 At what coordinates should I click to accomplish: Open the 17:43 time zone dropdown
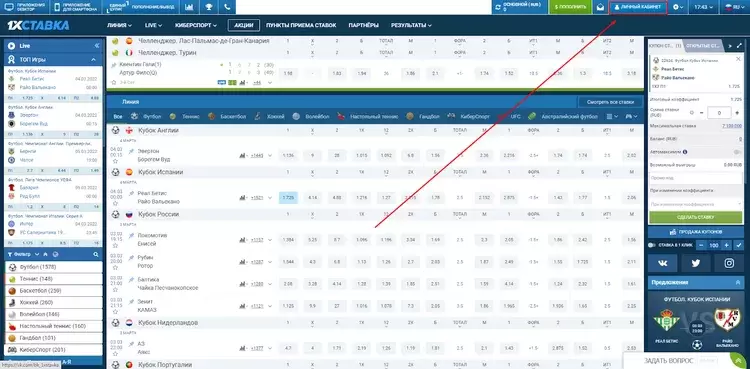[x=703, y=7]
